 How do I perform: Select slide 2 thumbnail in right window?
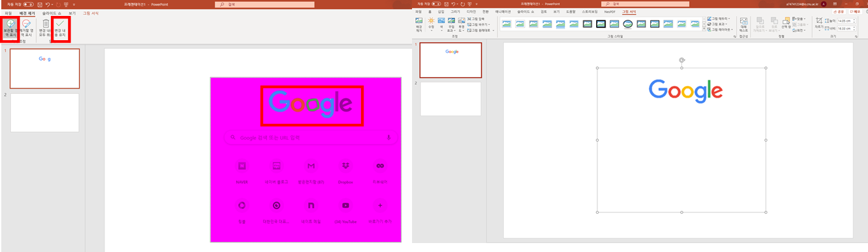[x=451, y=99]
